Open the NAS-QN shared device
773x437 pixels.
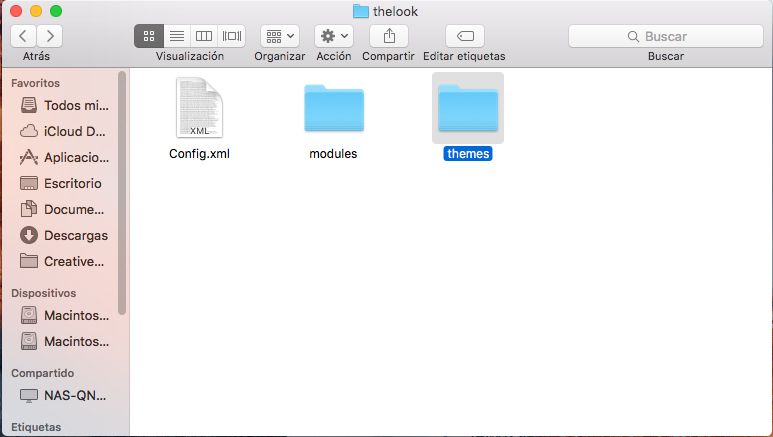[x=65, y=396]
